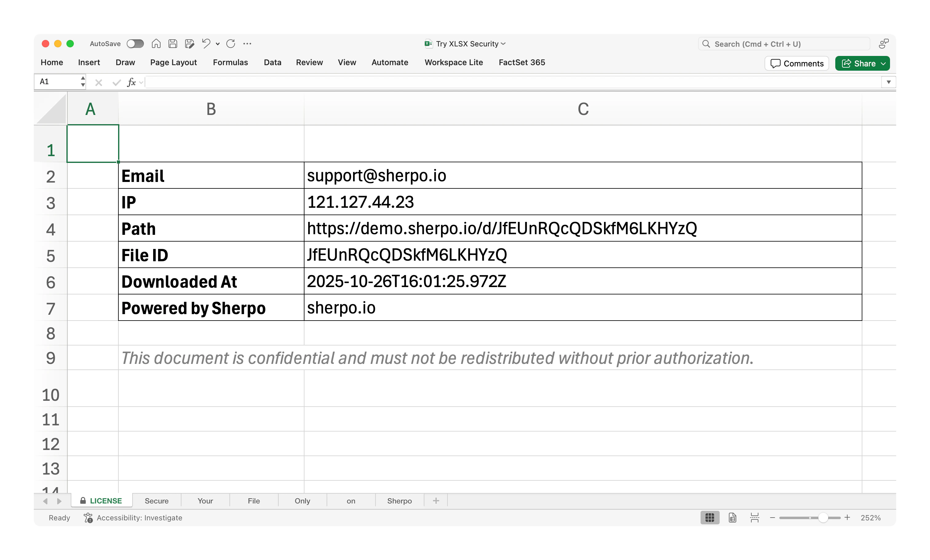Image resolution: width=930 pixels, height=560 pixels.
Task: Select Normal view icon in status bar
Action: [x=710, y=518]
